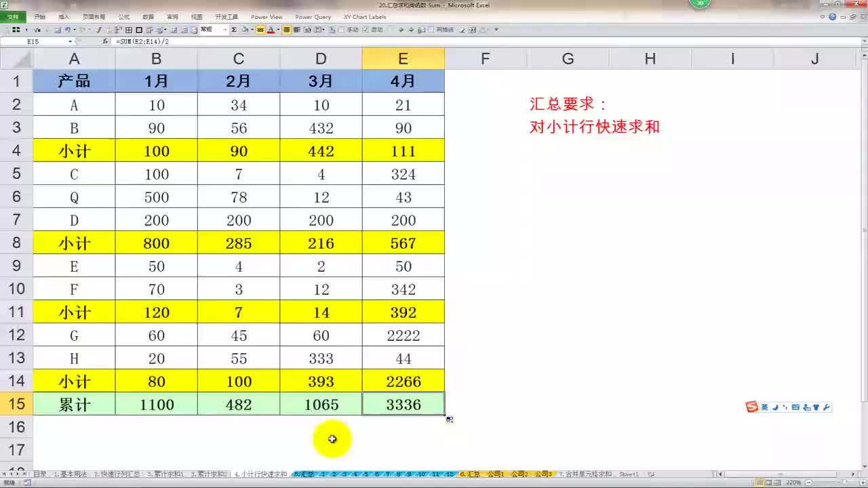This screenshot has height=488, width=868.
Task: Switch to sheet tab 1.基本用法
Action: coord(71,474)
